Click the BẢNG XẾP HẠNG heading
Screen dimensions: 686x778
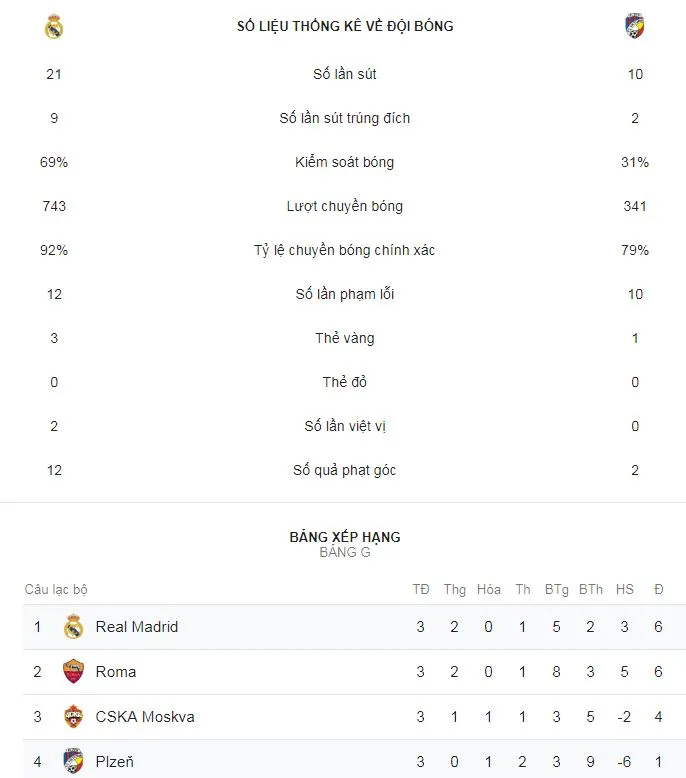pyautogui.click(x=345, y=537)
